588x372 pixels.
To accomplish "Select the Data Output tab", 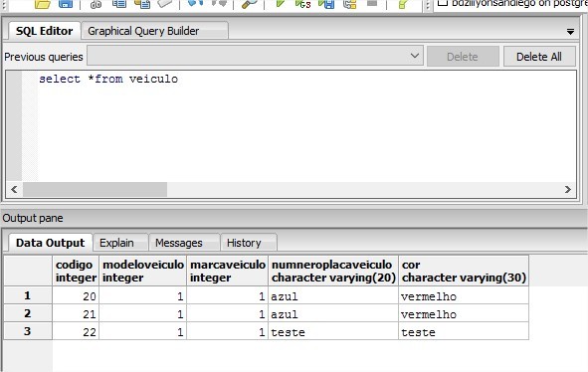I will tap(51, 243).
